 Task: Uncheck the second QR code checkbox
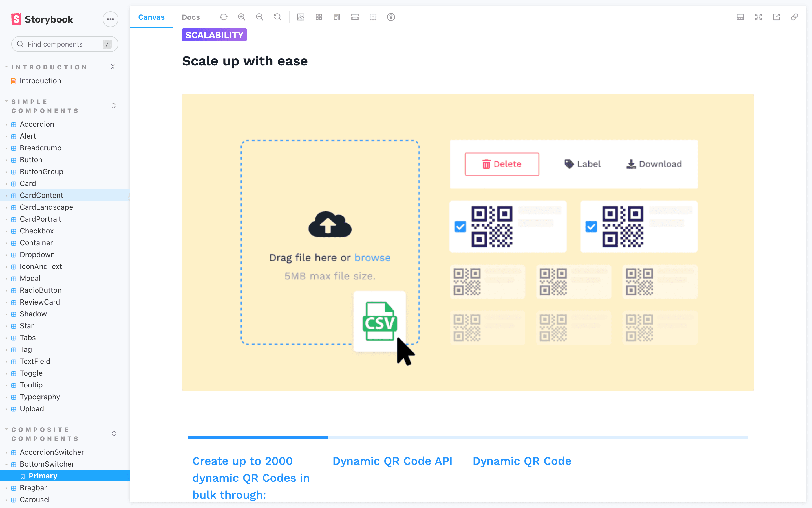591,227
